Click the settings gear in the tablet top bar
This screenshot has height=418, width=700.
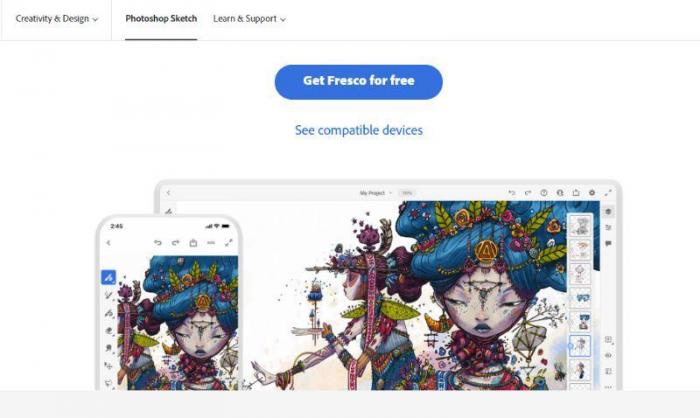[592, 192]
